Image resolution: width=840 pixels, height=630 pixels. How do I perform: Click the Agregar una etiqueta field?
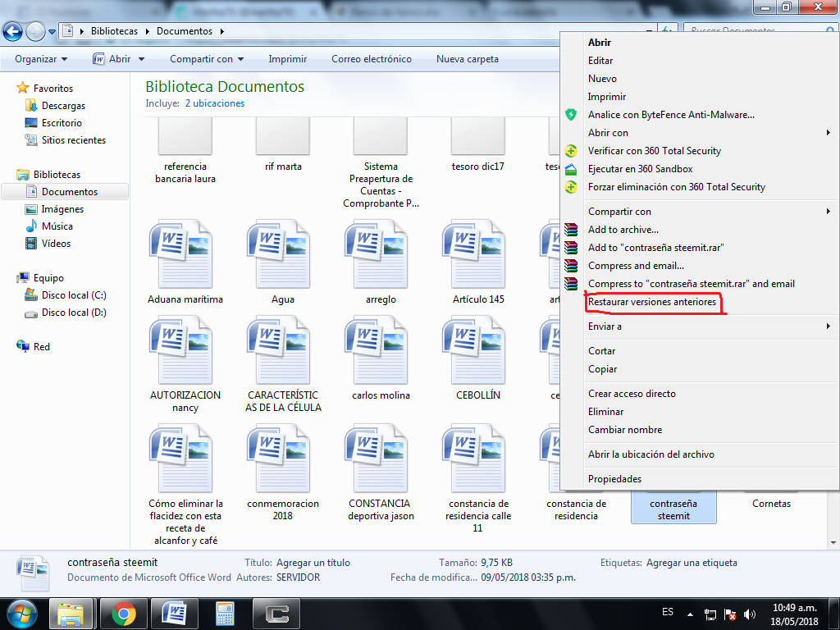pos(692,563)
